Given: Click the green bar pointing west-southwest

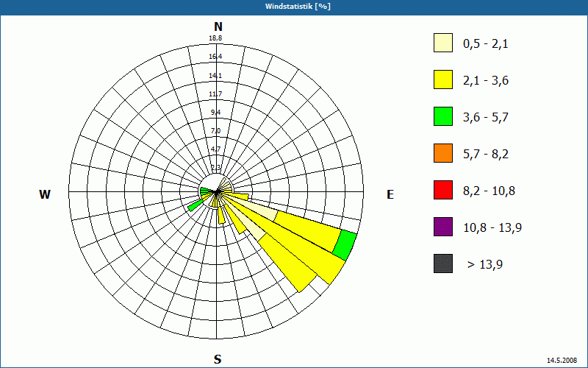Looking at the screenshot, I should 194,206.
